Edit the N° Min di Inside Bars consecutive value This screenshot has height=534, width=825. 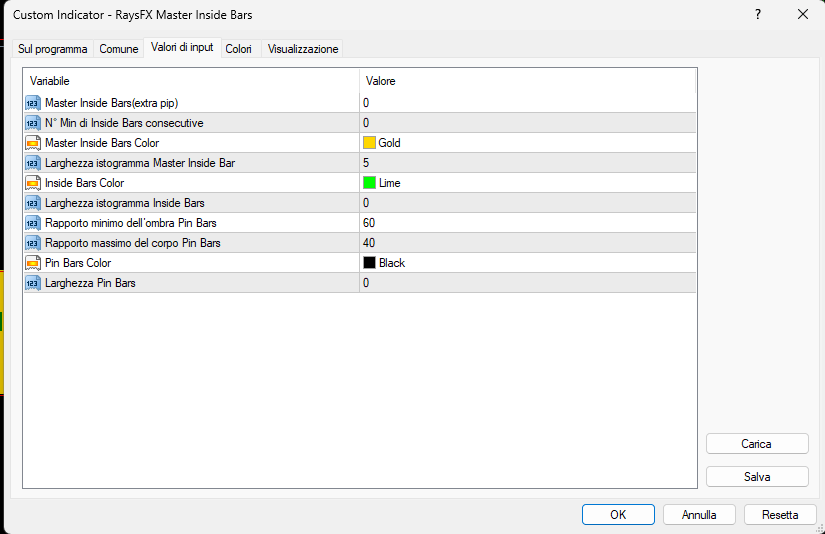(x=528, y=123)
